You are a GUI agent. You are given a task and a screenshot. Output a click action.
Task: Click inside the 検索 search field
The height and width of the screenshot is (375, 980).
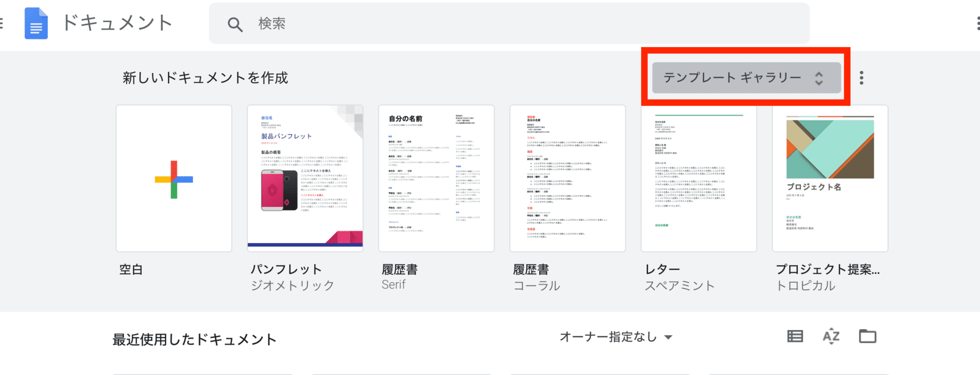(x=510, y=24)
